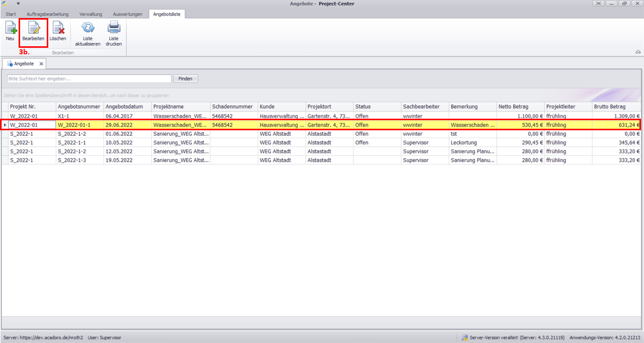Print list with Liste drucken icon
Viewport: 644px width, 343px height.
click(114, 28)
